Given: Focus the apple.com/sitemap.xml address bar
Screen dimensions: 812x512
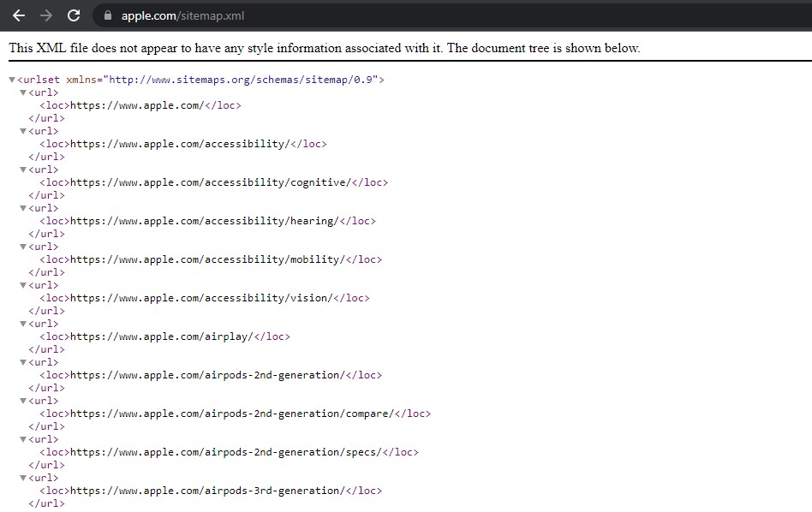Looking at the screenshot, I should click(x=451, y=15).
